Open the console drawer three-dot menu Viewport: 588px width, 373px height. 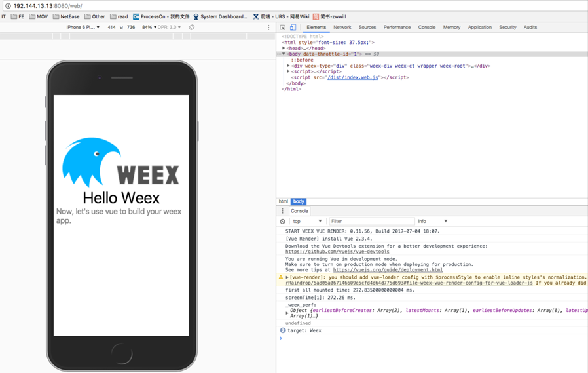(283, 211)
